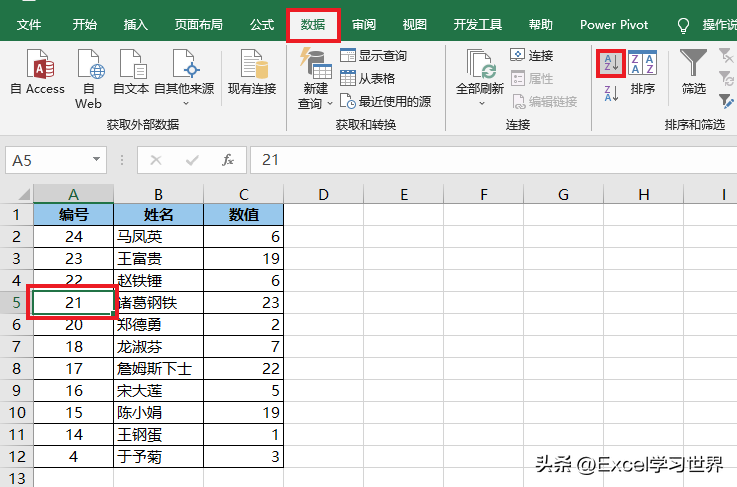This screenshot has height=487, width=737.
Task: Click the Tell Me lightbulb icon
Action: pyautogui.click(x=683, y=25)
